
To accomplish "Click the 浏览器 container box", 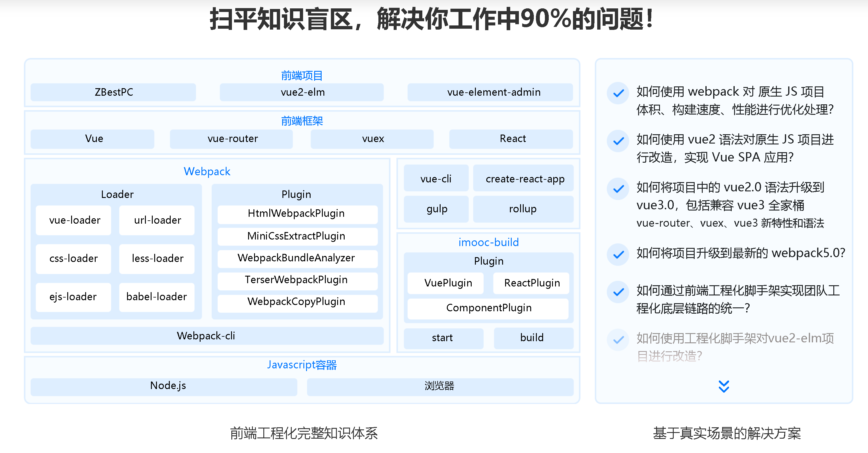I will click(x=440, y=387).
